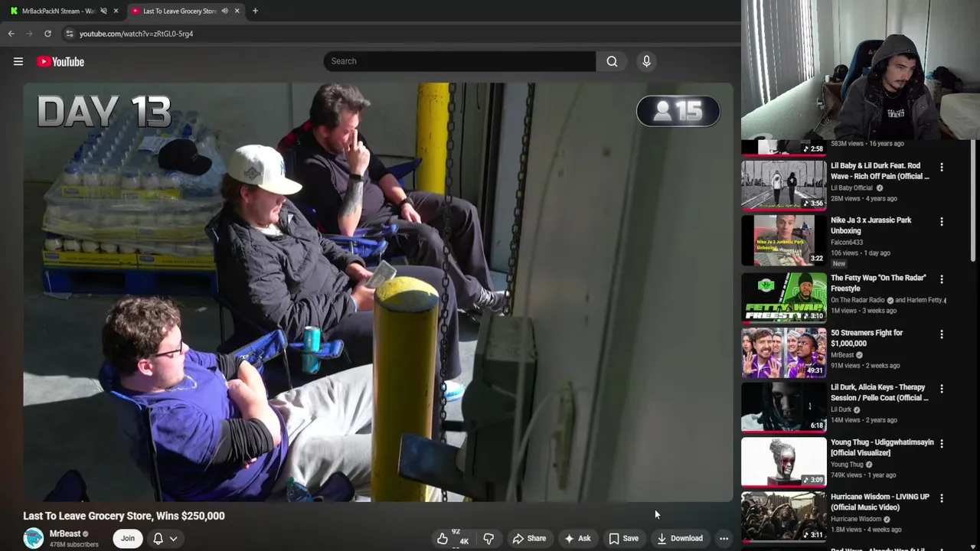Download the video

pos(680,539)
